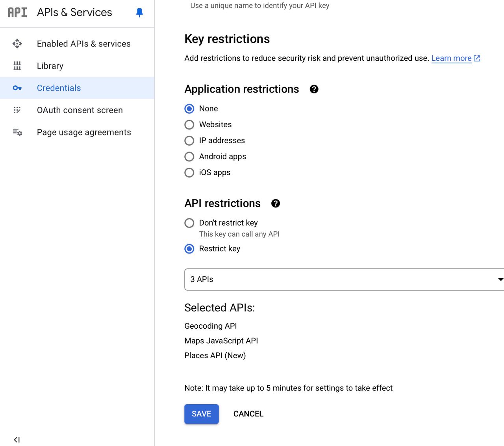This screenshot has width=504, height=446.
Task: Click the APIs & Services pin icon
Action: [x=139, y=12]
